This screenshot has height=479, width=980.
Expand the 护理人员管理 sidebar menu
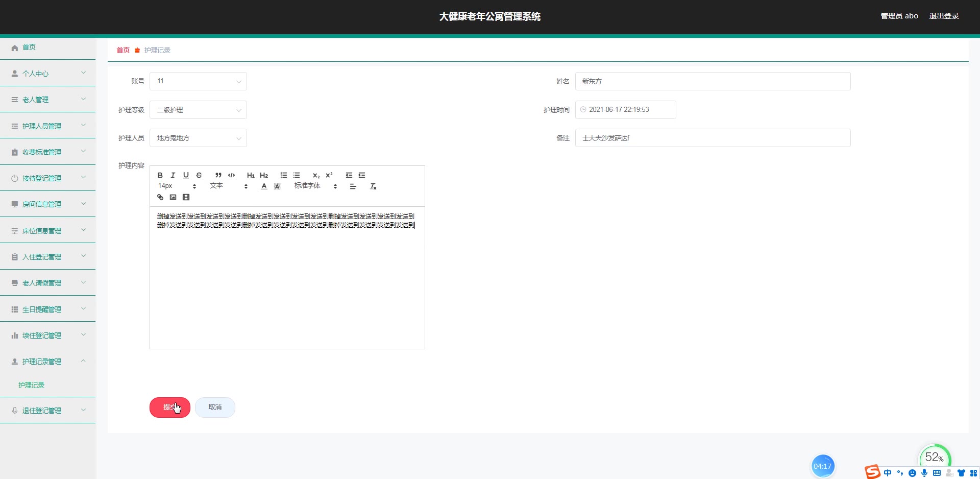click(x=48, y=126)
